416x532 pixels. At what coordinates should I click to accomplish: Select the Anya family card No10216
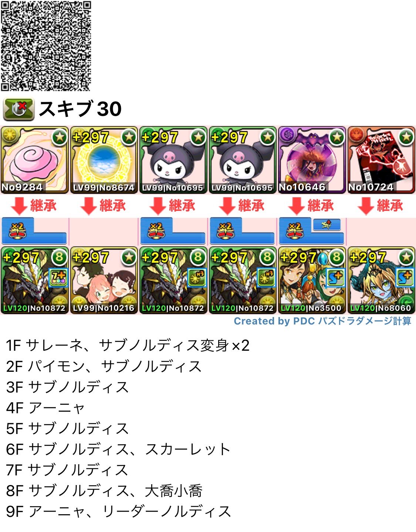(104, 280)
